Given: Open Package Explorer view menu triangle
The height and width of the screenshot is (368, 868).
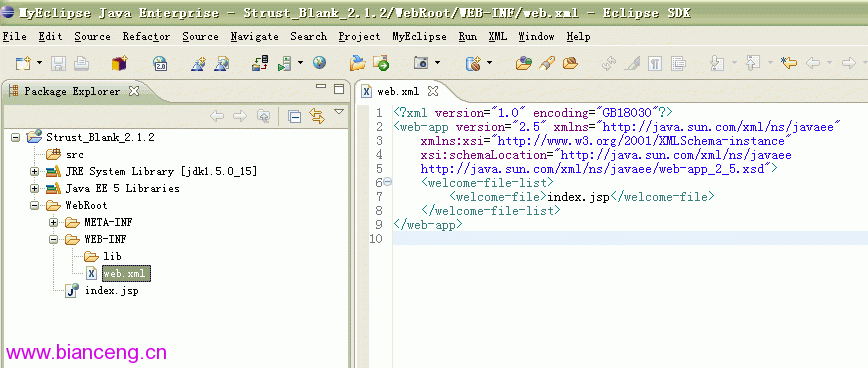Looking at the screenshot, I should pos(339,112).
